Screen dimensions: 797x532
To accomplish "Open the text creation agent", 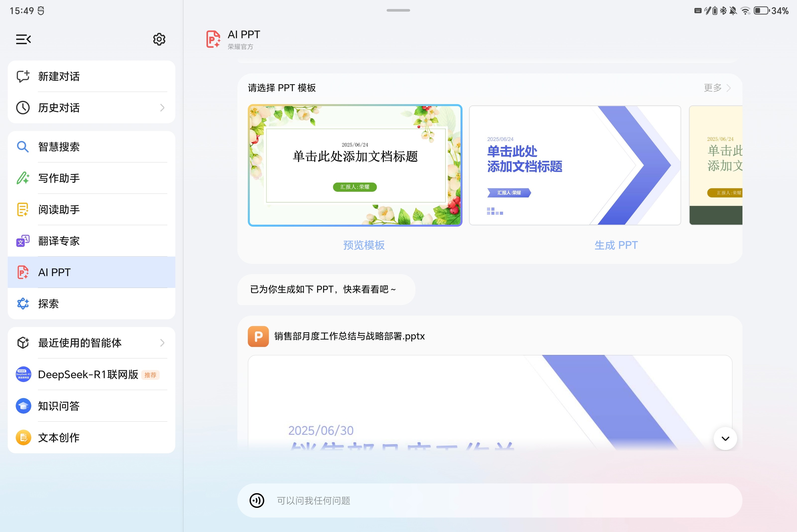I will pos(58,437).
